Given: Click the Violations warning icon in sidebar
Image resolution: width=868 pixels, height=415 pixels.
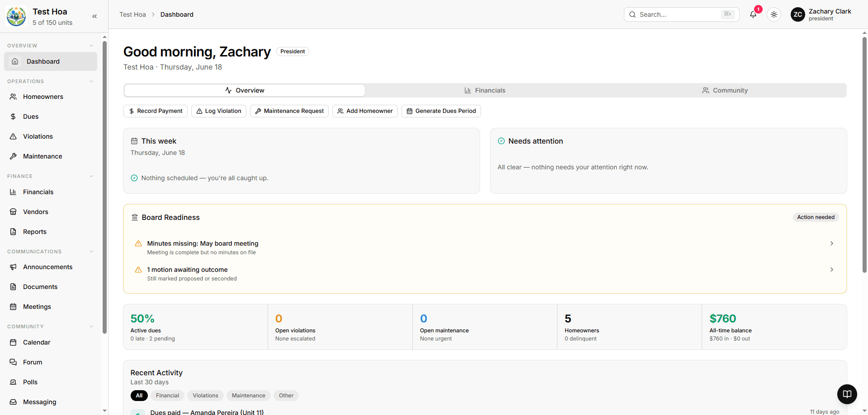Looking at the screenshot, I should point(13,136).
